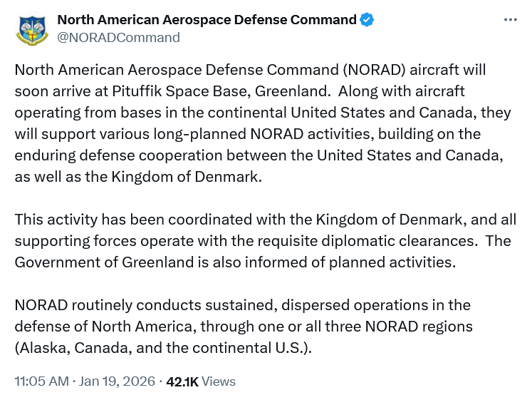The image size is (532, 400).
Task: Click the "Government of Greenland" phrase
Action: pos(104,262)
